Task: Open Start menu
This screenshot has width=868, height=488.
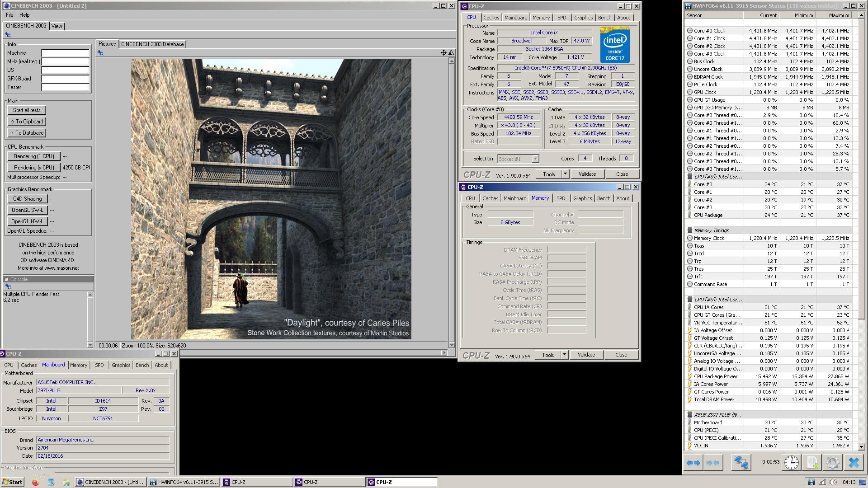Action: click(x=12, y=482)
